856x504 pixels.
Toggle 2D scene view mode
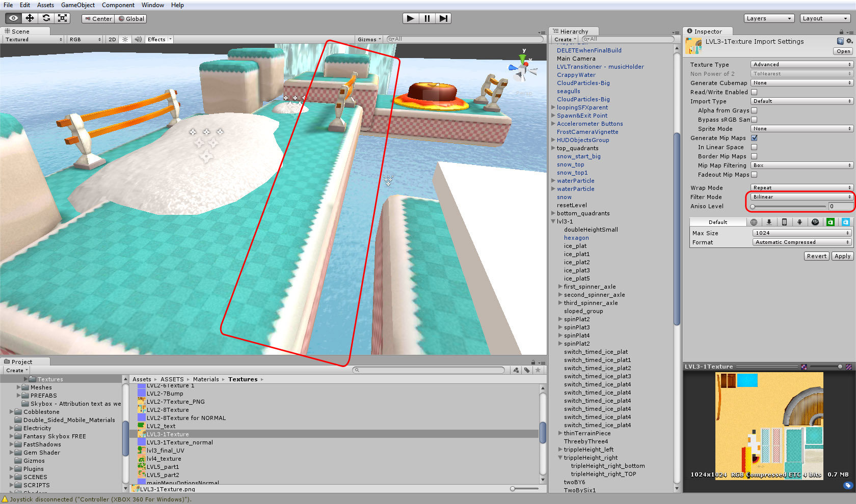pyautogui.click(x=112, y=39)
